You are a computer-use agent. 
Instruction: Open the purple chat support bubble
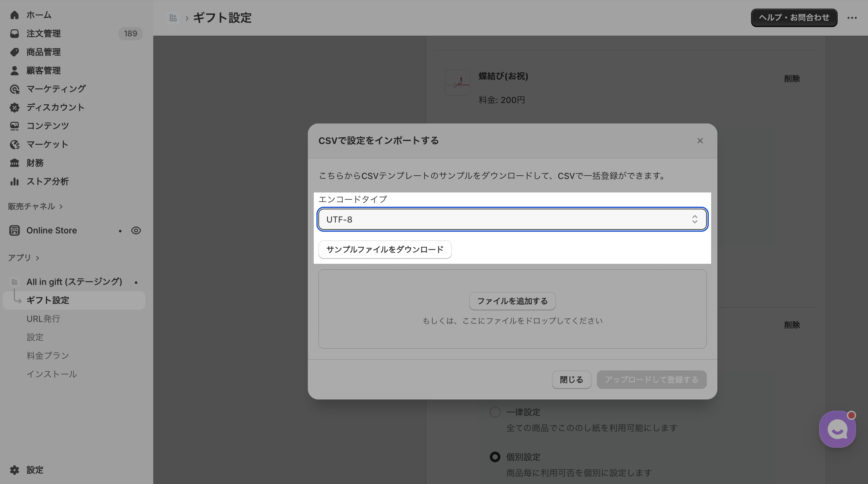point(837,430)
